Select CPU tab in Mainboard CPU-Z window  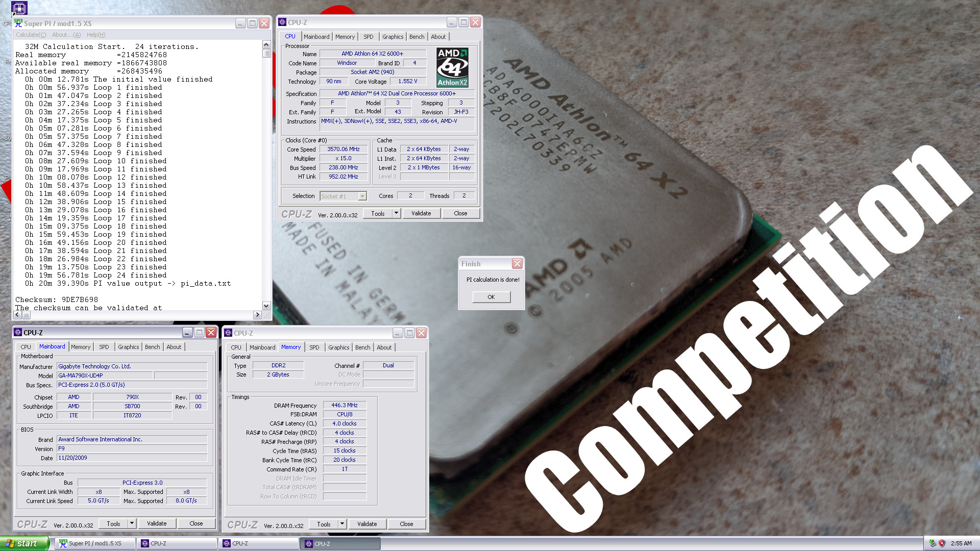pyautogui.click(x=26, y=347)
